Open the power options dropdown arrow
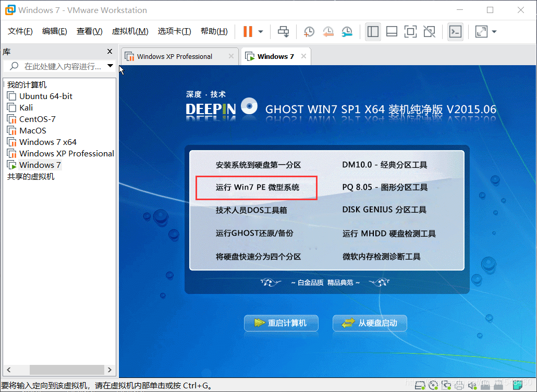 coord(261,32)
